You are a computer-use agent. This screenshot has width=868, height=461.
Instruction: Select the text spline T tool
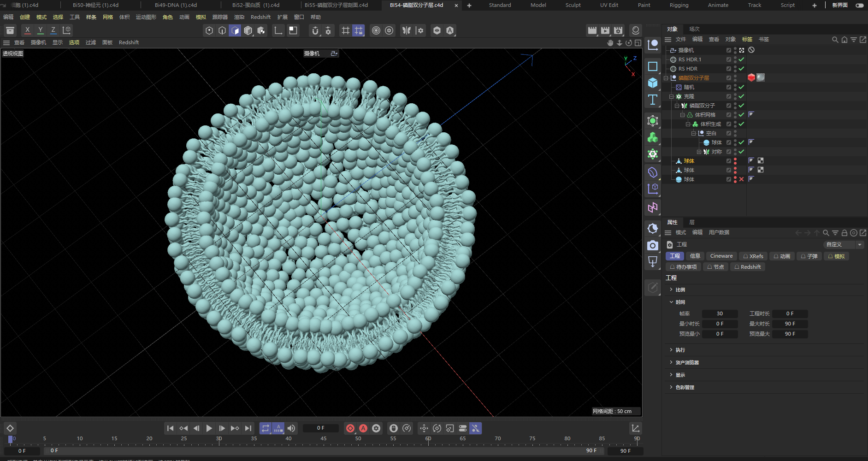653,100
